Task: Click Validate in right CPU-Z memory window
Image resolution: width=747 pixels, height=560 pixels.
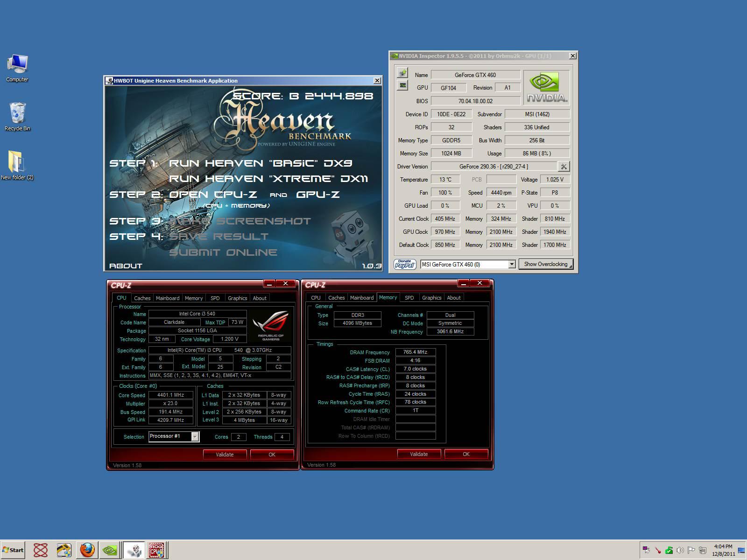Action: pyautogui.click(x=419, y=454)
